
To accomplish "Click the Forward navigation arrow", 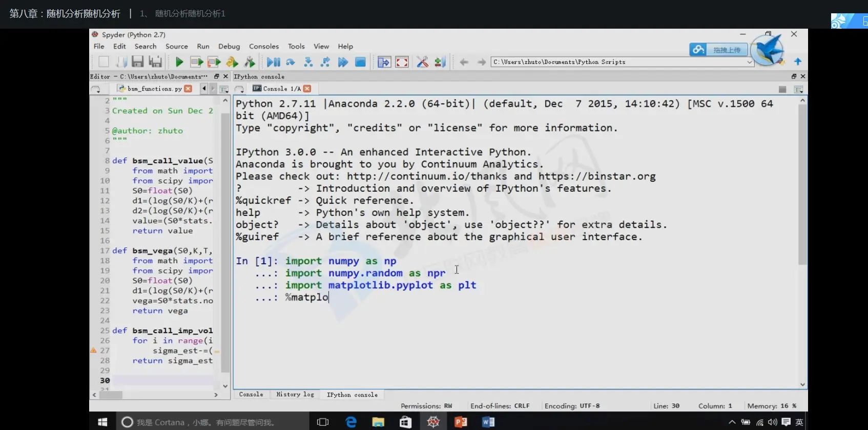I will click(482, 62).
